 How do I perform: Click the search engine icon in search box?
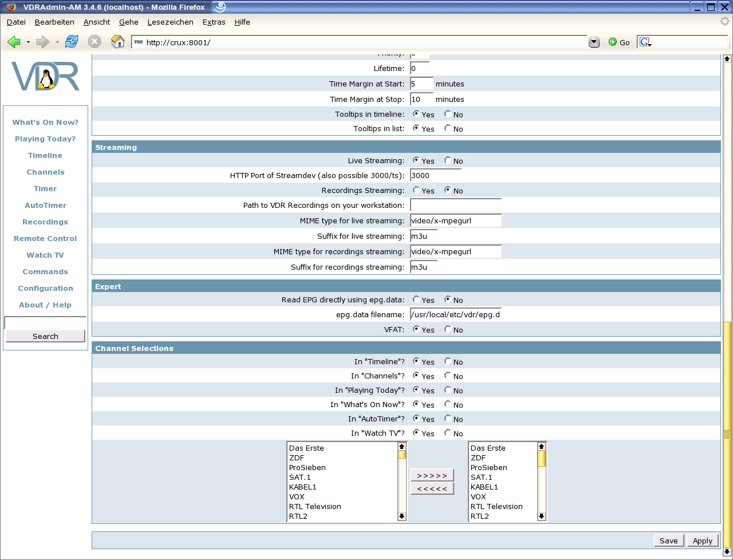[x=645, y=42]
